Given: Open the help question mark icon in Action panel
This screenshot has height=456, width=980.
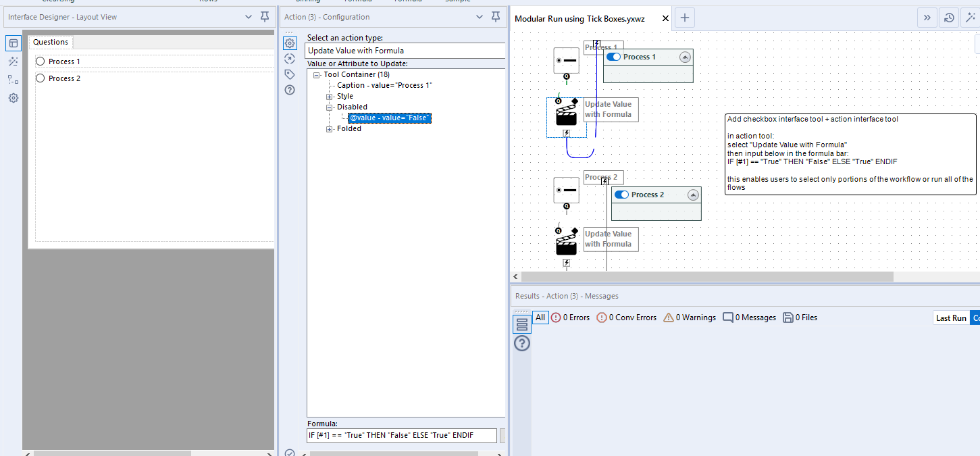Looking at the screenshot, I should [x=290, y=89].
